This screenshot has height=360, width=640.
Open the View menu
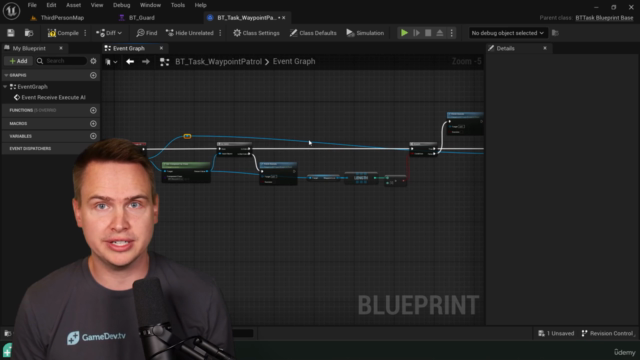coord(97,5)
